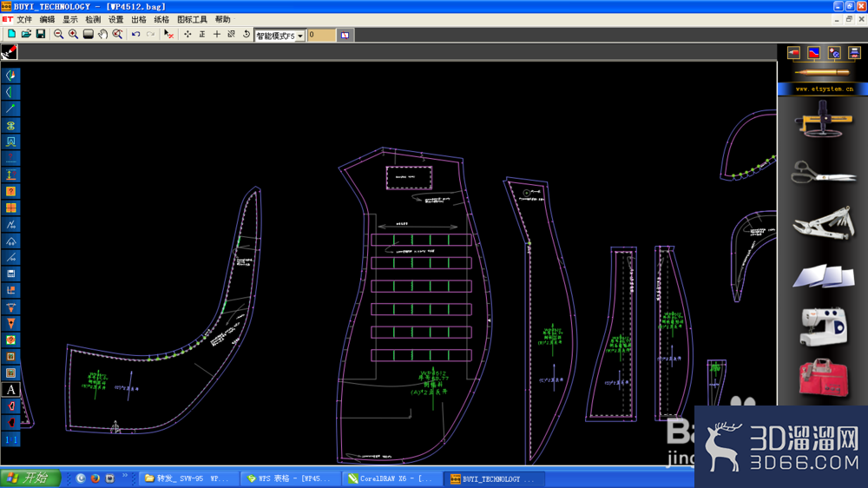868x488 pixels.
Task: Click the third icon at top of right panel
Action: coord(834,53)
